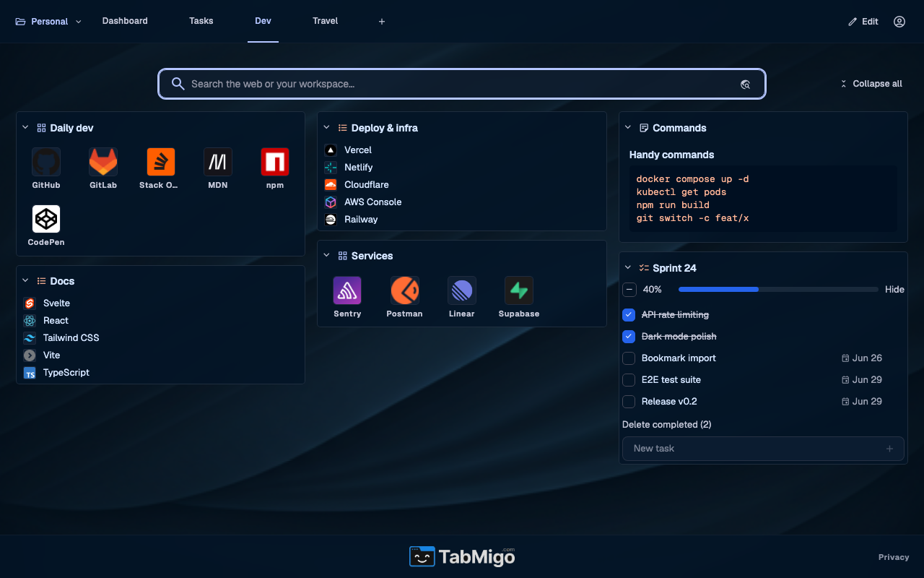Click the Edit button
924x578 pixels.
pos(863,22)
